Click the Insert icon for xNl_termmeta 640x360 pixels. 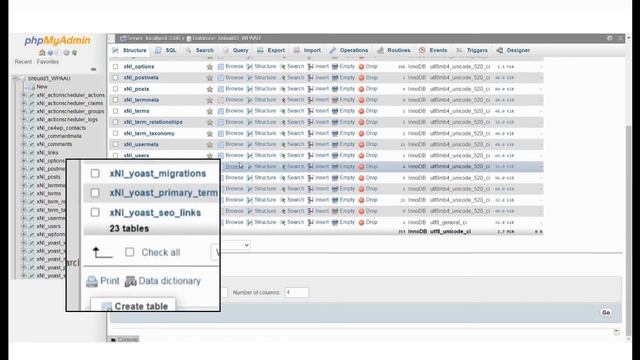311,100
